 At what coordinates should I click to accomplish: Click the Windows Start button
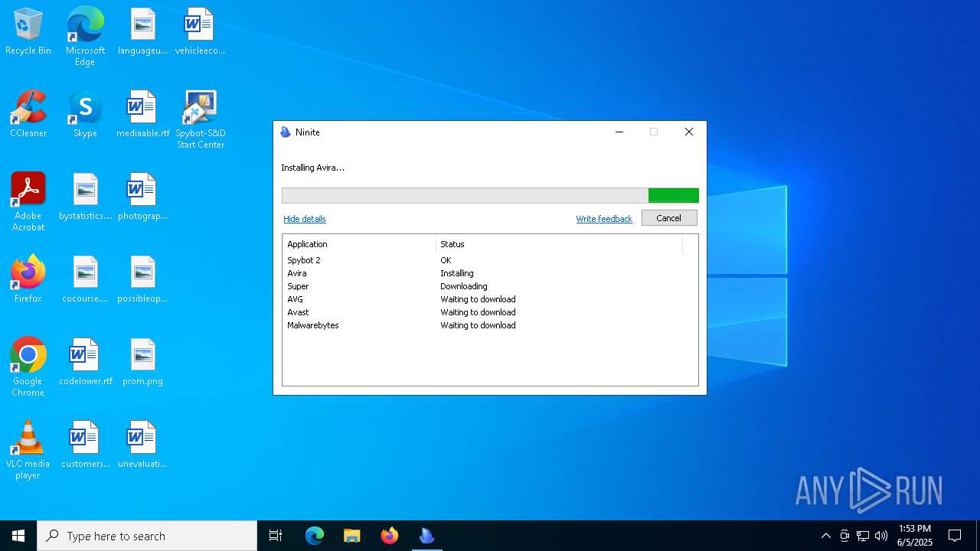coord(18,536)
